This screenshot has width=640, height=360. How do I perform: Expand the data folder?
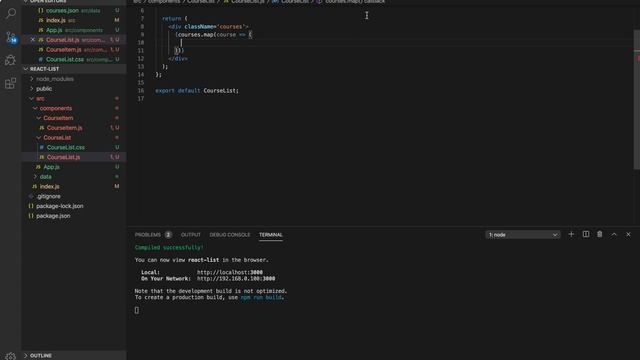(x=73, y=177)
